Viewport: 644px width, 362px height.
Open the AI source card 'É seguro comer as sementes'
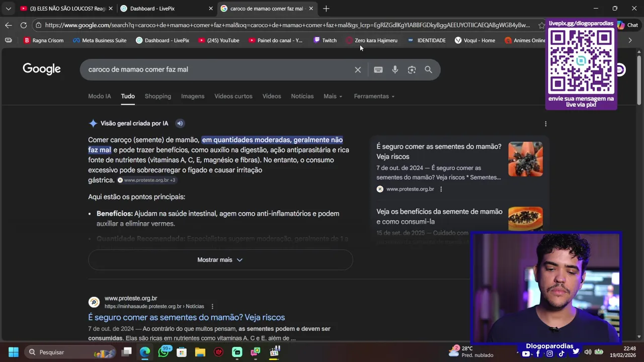439,151
